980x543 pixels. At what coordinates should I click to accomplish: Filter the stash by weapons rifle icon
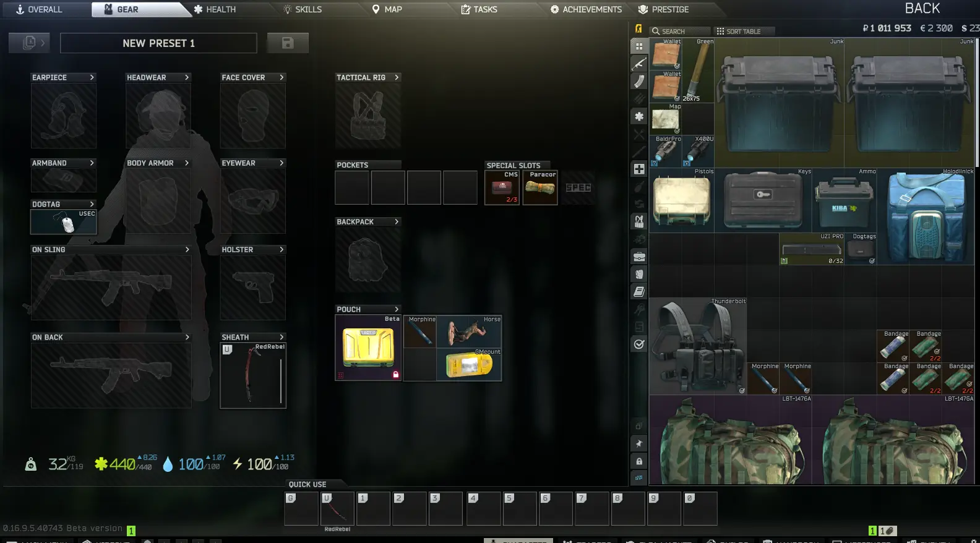coord(639,64)
